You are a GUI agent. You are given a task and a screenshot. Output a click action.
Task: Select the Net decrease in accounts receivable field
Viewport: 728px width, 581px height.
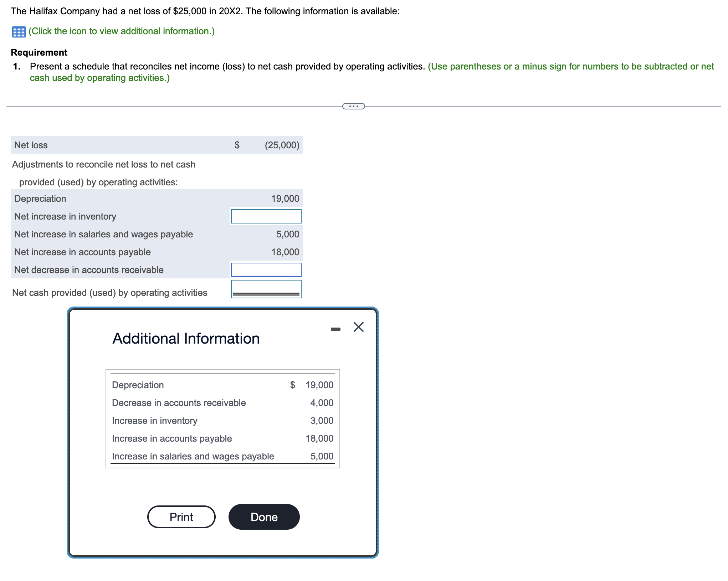click(x=266, y=270)
